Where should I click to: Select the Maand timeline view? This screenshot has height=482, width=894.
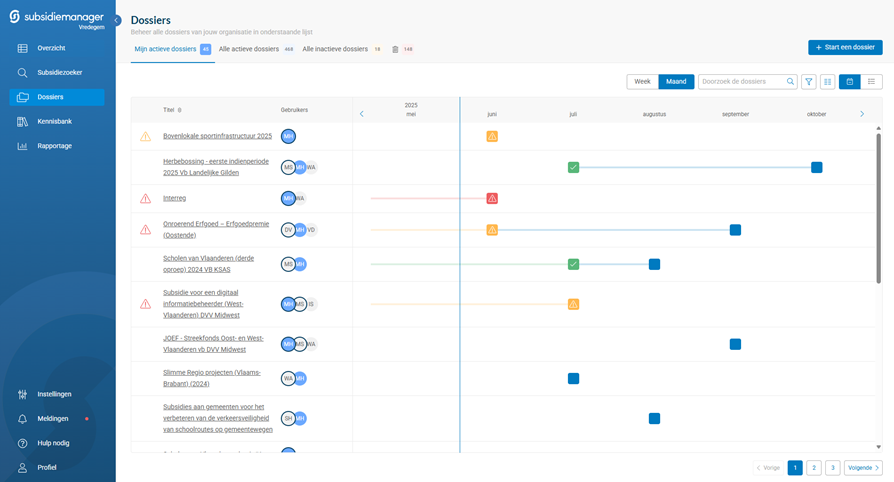[676, 82]
